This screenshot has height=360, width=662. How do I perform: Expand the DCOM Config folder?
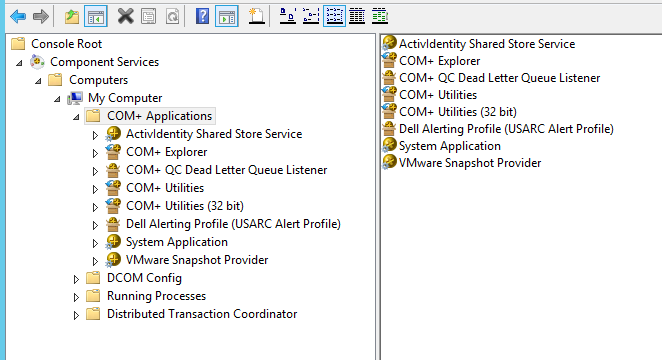(x=76, y=279)
